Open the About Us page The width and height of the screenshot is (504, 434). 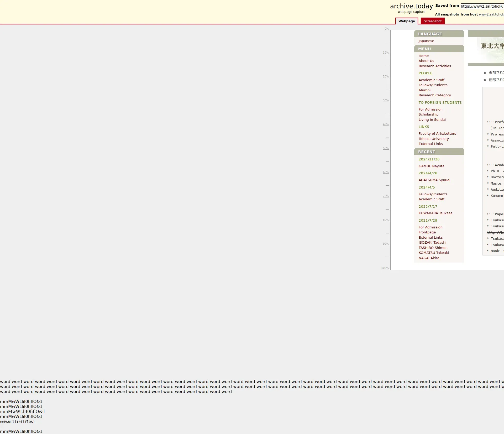tap(426, 61)
